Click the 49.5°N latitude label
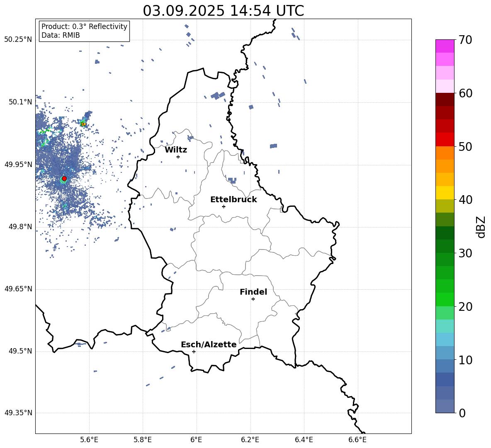491x448 pixels. (20, 351)
